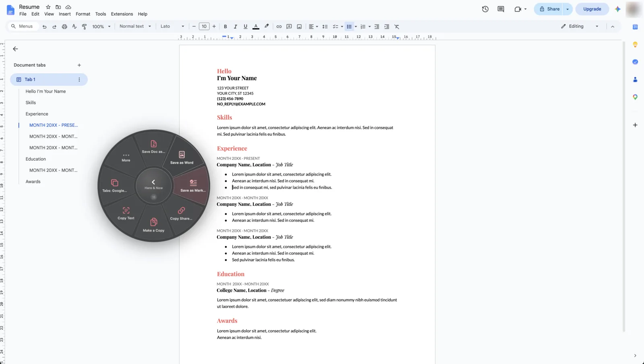Screen dimensions: 644x364
Task: Jump to Education in outline
Action: [x=36, y=159]
